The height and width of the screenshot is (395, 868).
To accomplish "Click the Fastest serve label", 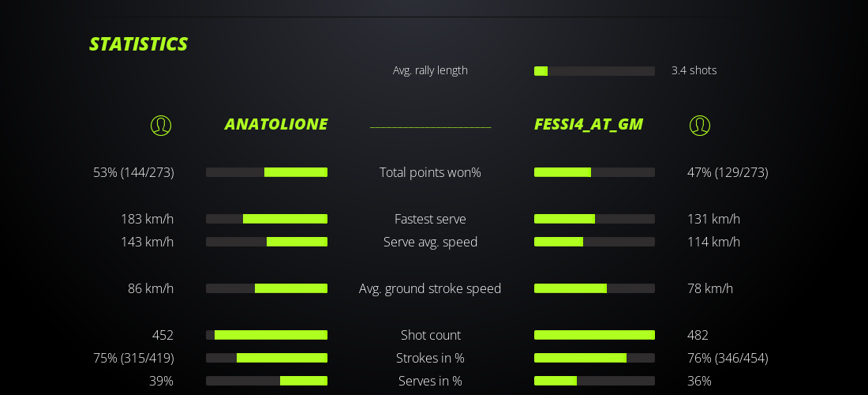I will pos(430,219).
